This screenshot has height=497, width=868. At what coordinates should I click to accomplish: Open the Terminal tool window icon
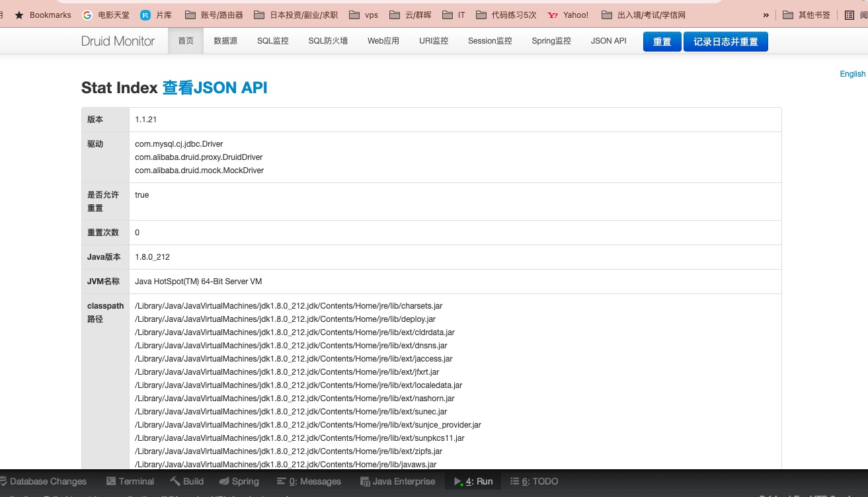[x=111, y=481]
